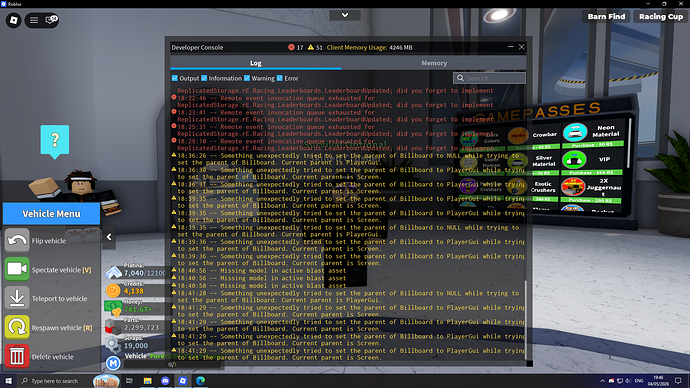Viewport: 690px width, 388px height.
Task: Open Discord from the taskbar
Action: [x=165, y=381]
